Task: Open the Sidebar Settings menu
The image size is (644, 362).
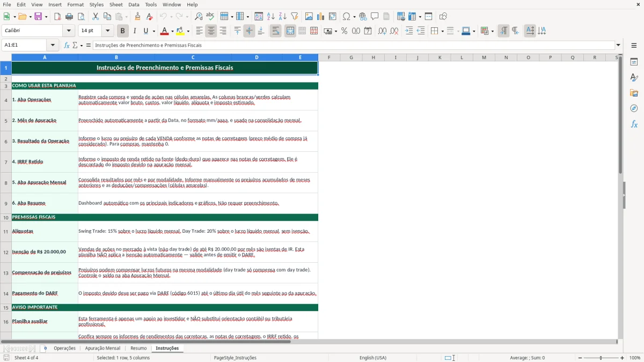Action: tap(634, 46)
